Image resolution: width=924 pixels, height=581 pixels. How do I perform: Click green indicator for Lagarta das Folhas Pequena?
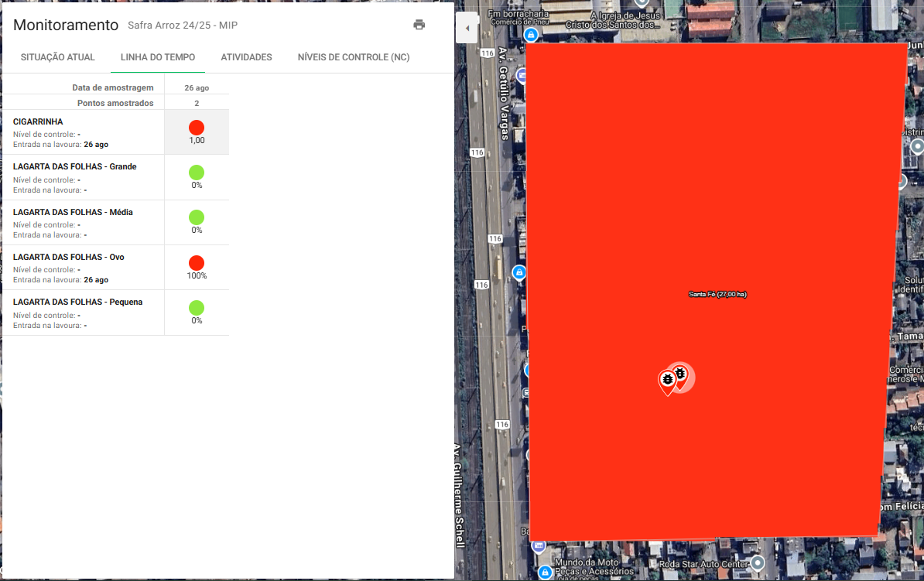(x=197, y=308)
